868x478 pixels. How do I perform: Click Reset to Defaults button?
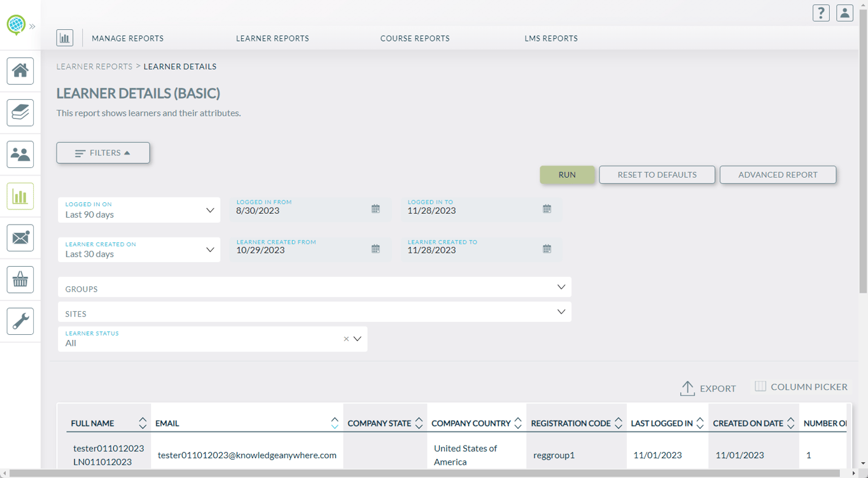click(657, 174)
